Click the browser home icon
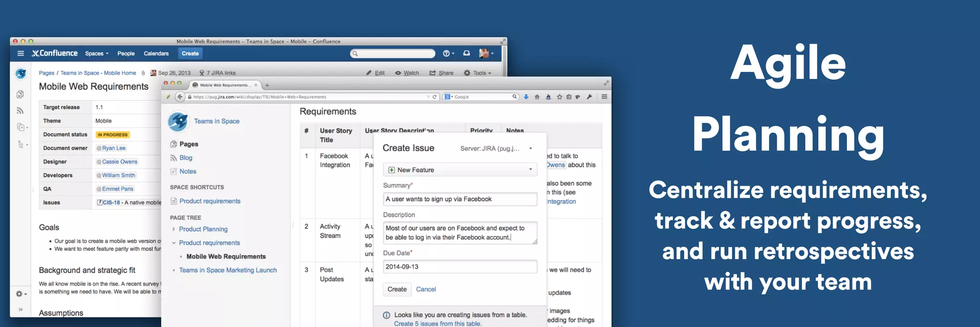The height and width of the screenshot is (327, 980). click(537, 97)
